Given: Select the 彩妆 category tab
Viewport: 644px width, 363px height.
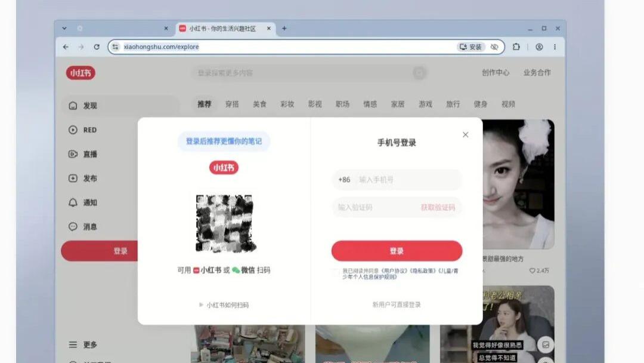Looking at the screenshot, I should [287, 104].
